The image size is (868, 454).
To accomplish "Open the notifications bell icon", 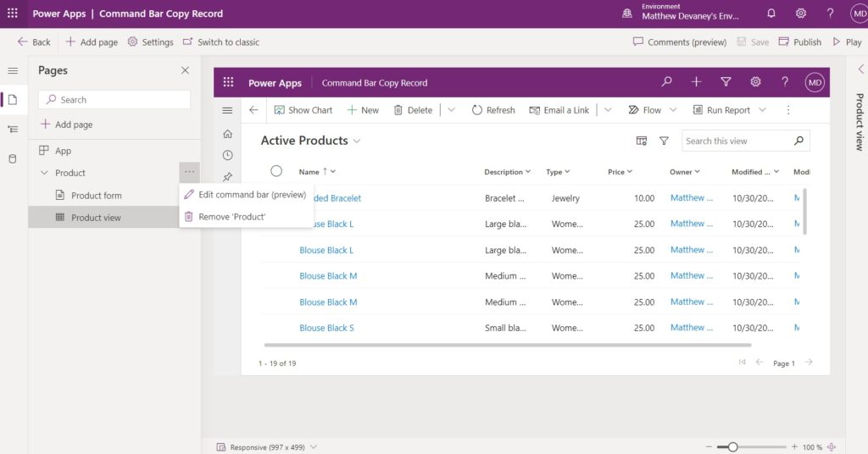I will coord(771,14).
